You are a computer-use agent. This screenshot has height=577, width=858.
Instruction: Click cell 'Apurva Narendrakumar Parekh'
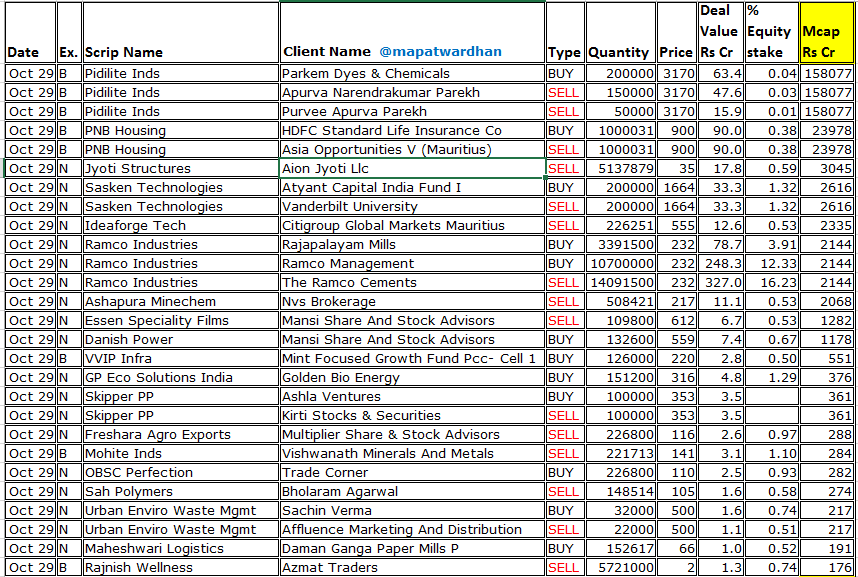point(412,93)
